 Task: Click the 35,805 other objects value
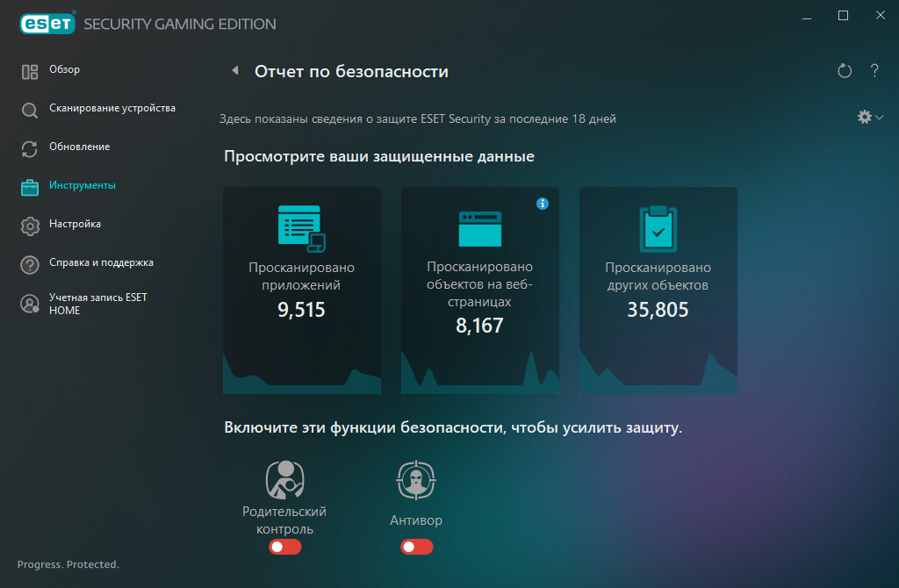pos(658,310)
